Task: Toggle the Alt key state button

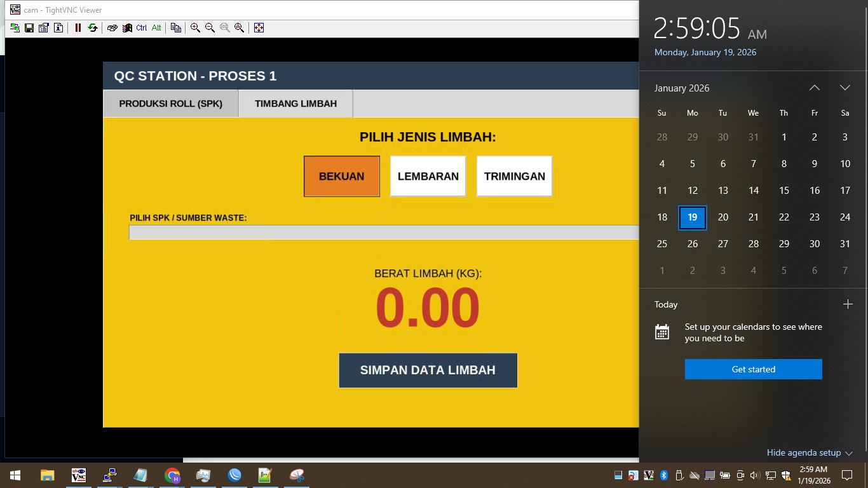Action: pyautogui.click(x=156, y=28)
